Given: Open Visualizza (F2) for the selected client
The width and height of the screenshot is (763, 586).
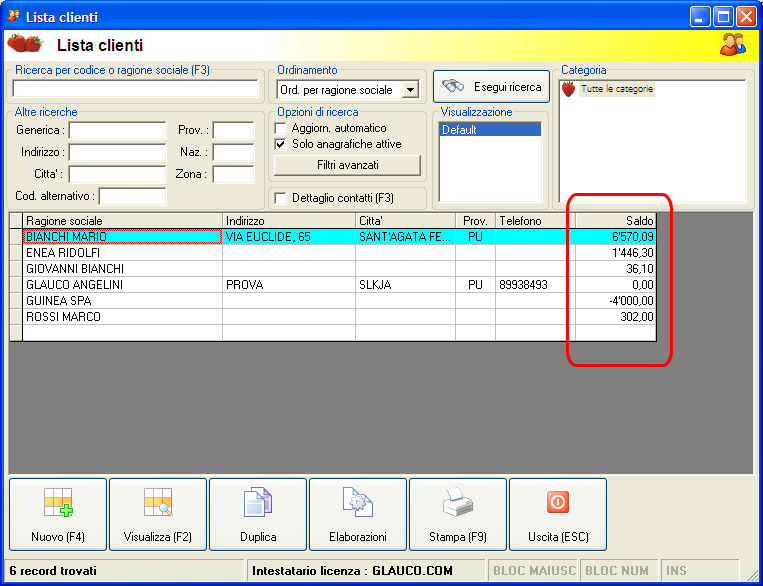Looking at the screenshot, I should [x=158, y=514].
